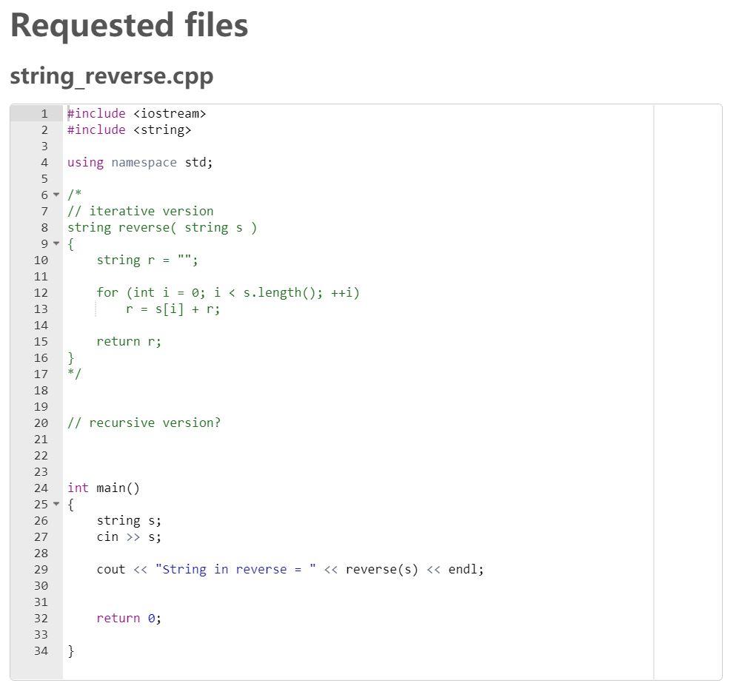This screenshot has width=739, height=700.
Task: Click the closing */ on line 17
Action: 72,374
